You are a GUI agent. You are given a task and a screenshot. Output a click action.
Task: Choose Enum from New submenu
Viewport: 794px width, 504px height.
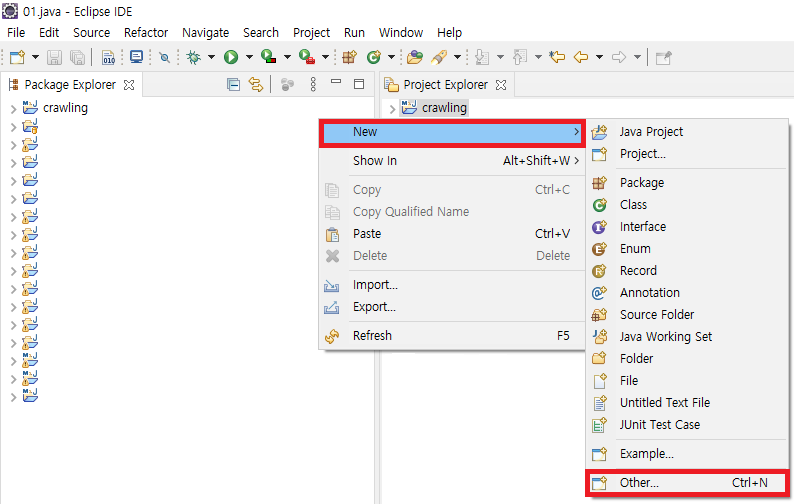click(x=687, y=249)
